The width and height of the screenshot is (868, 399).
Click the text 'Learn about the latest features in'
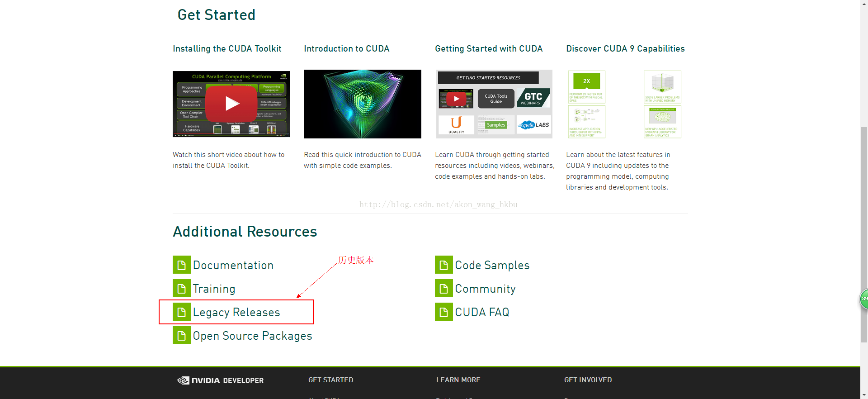coord(618,155)
